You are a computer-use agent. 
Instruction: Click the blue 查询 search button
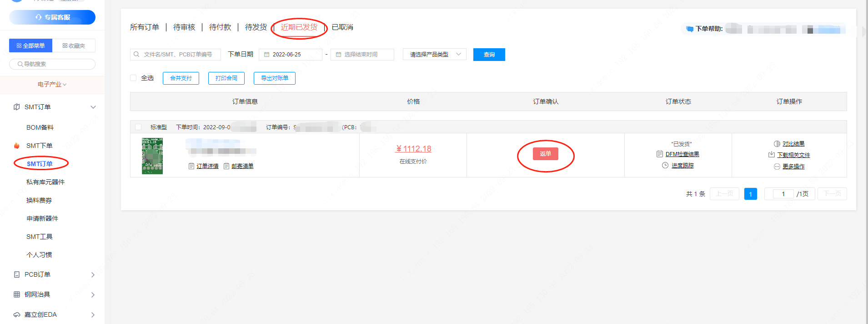pyautogui.click(x=489, y=55)
